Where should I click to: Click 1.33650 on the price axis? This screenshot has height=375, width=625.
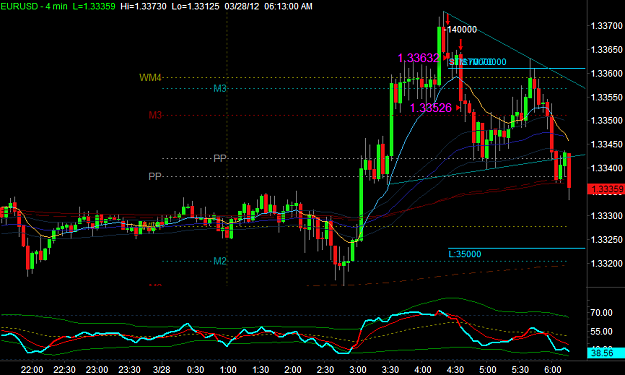coord(606,50)
